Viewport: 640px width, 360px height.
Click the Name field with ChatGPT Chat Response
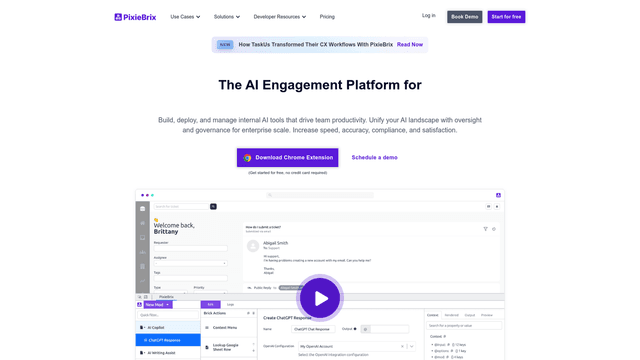[x=313, y=329]
